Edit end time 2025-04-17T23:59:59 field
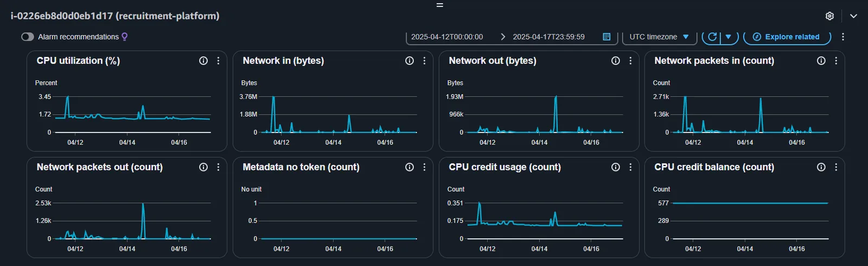Image resolution: width=868 pixels, height=266 pixels. [x=548, y=37]
